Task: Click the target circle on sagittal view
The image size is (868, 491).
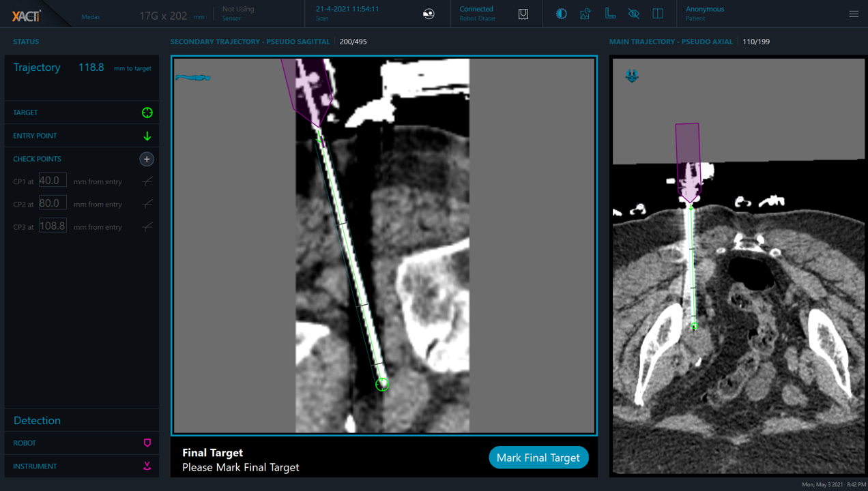Action: [x=382, y=385]
